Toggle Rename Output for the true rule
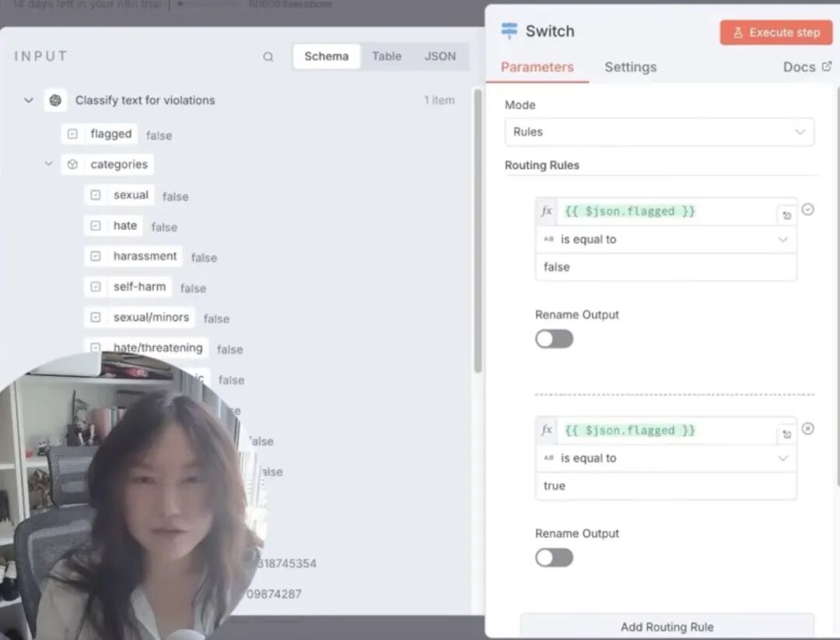The width and height of the screenshot is (840, 640). (x=554, y=558)
